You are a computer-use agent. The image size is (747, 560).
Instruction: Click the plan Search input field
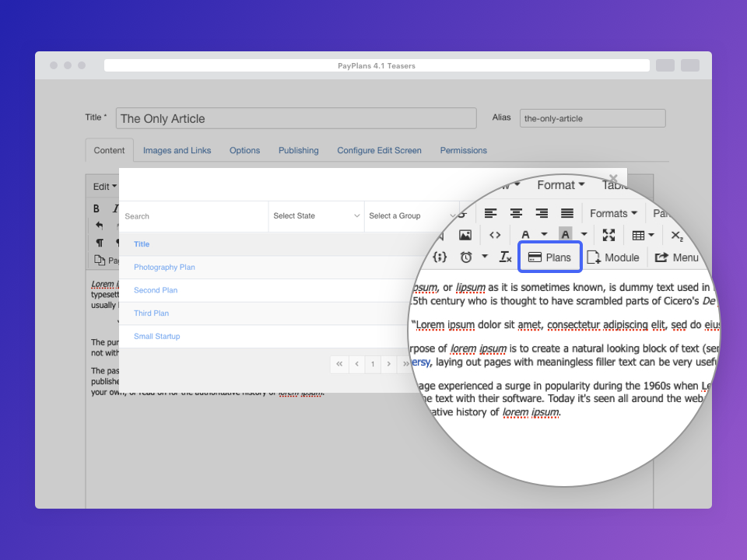pos(193,216)
